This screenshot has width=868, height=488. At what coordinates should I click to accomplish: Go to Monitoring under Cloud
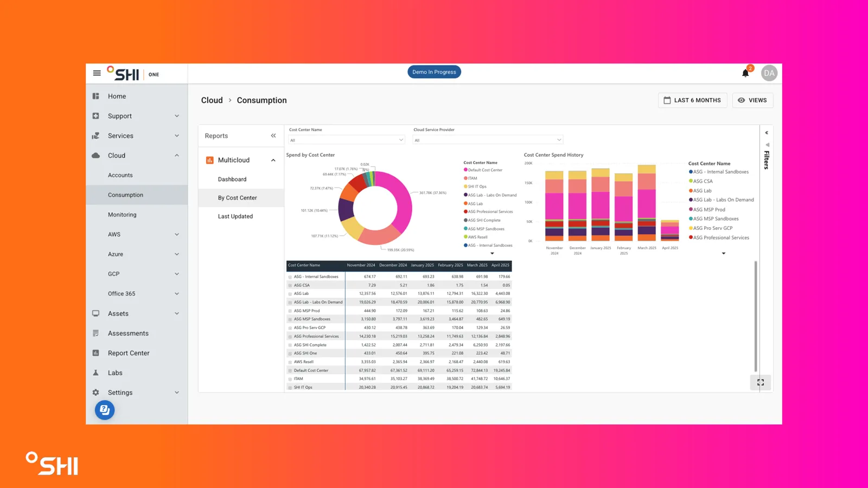point(122,215)
